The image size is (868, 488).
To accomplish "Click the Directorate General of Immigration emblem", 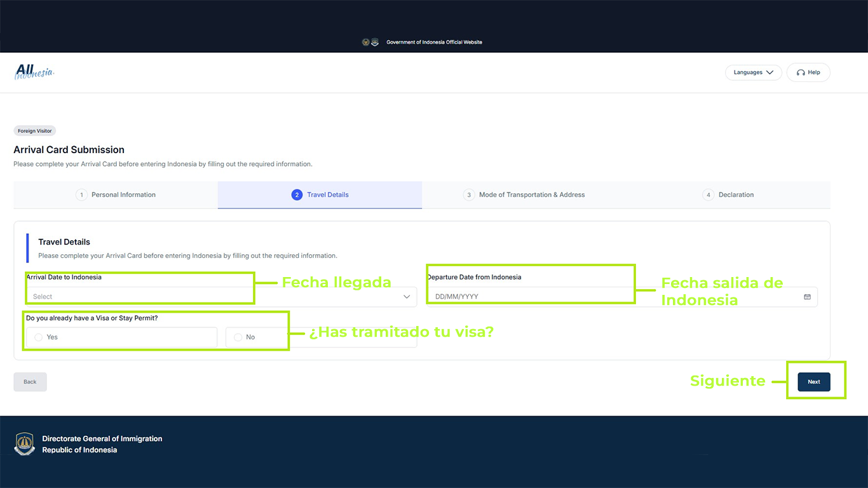I will [25, 444].
